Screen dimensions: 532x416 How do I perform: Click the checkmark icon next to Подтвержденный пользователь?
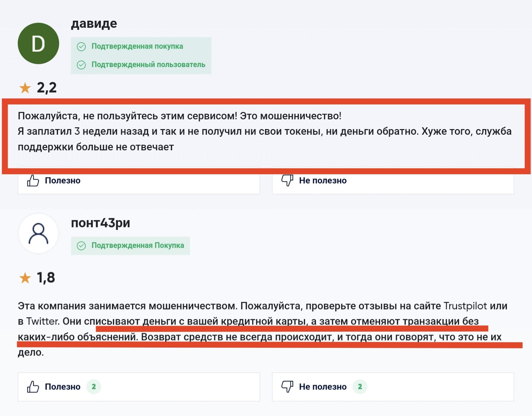[81, 65]
